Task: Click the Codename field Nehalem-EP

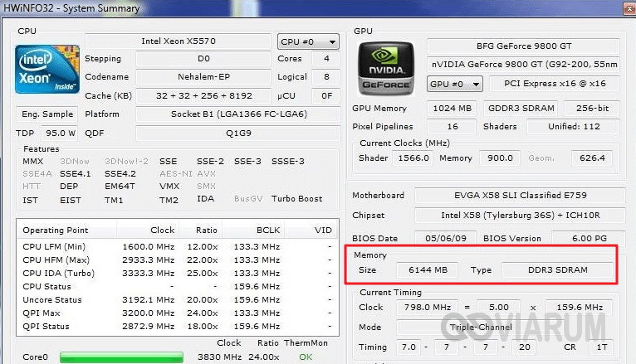Action: point(203,77)
